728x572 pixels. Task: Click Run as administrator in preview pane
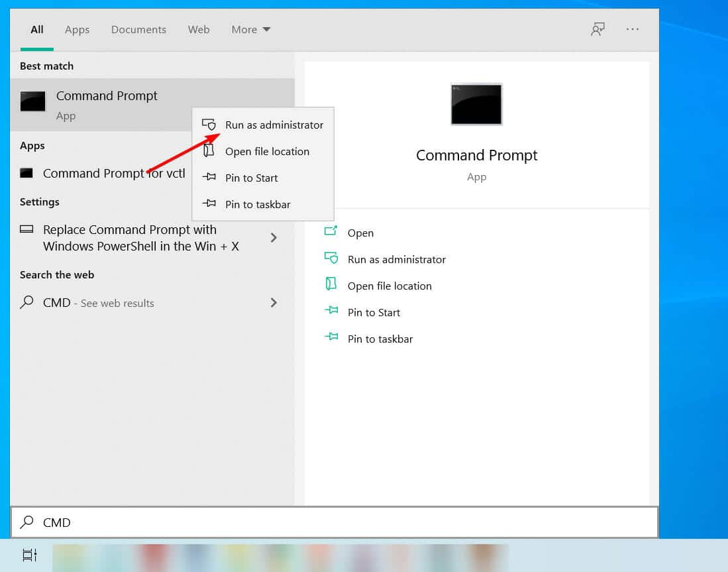tap(397, 260)
